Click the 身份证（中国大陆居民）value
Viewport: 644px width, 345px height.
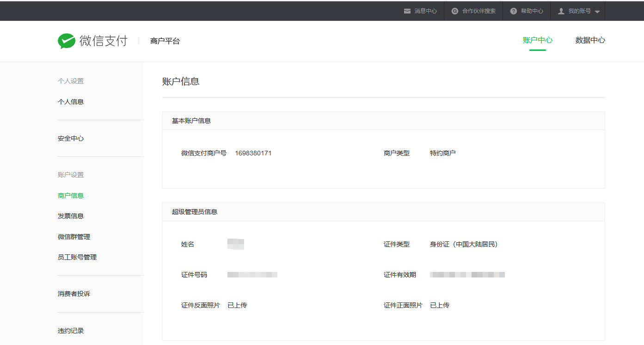pyautogui.click(x=464, y=244)
